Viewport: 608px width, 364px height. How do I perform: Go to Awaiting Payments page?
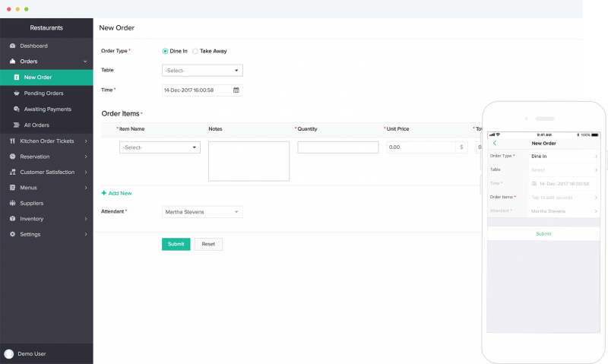pyautogui.click(x=47, y=109)
